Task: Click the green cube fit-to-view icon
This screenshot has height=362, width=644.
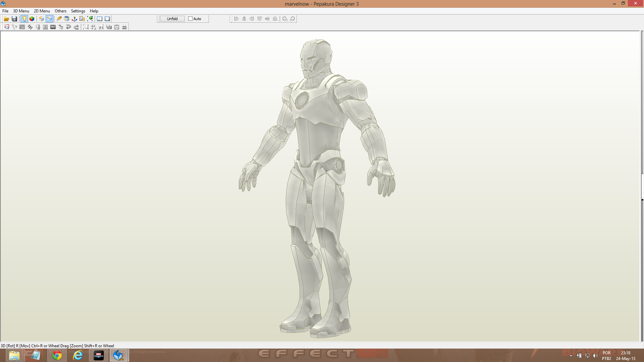Action: tap(90, 19)
